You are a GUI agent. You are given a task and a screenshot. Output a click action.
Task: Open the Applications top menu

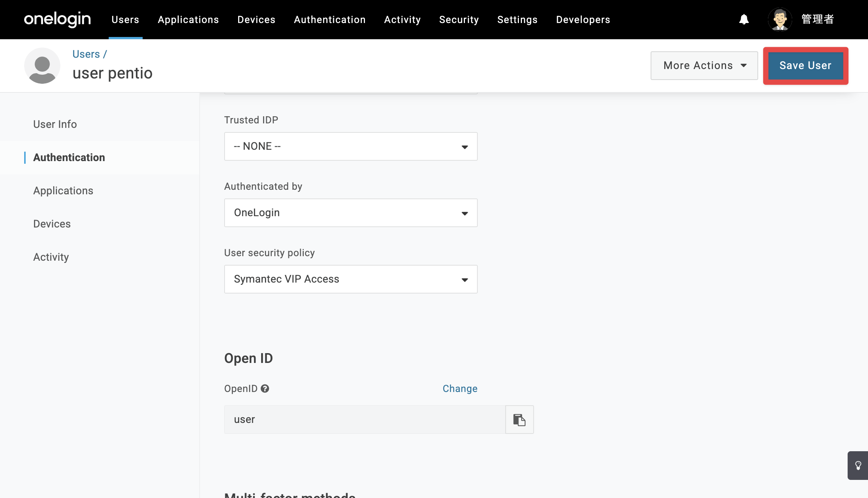(x=188, y=20)
